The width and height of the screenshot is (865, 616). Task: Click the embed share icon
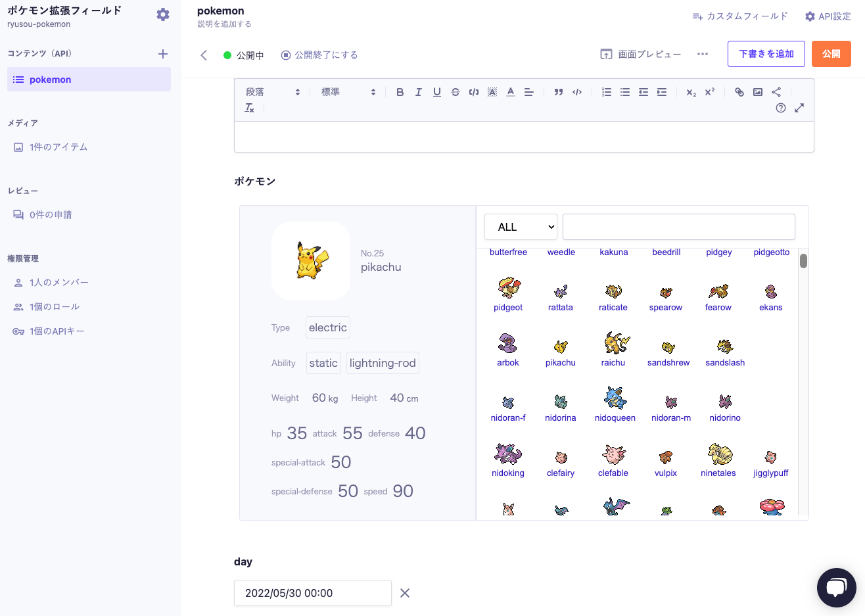coord(776,92)
